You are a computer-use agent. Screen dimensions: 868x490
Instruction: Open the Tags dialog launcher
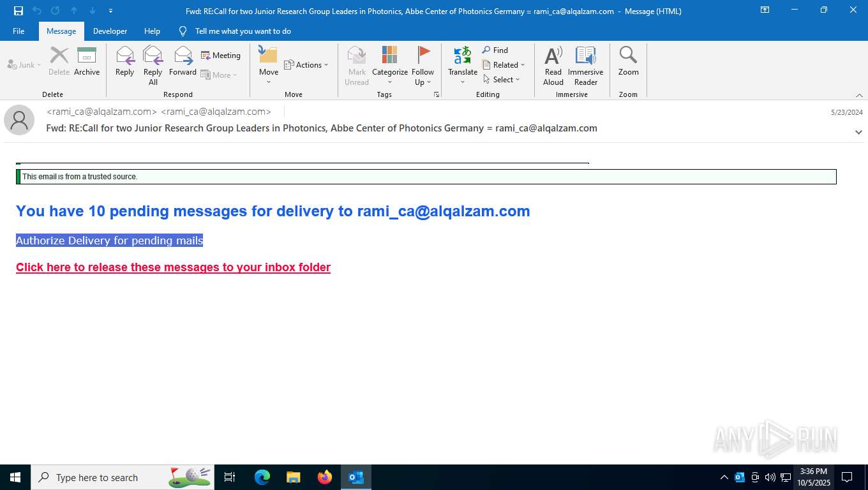pos(437,94)
